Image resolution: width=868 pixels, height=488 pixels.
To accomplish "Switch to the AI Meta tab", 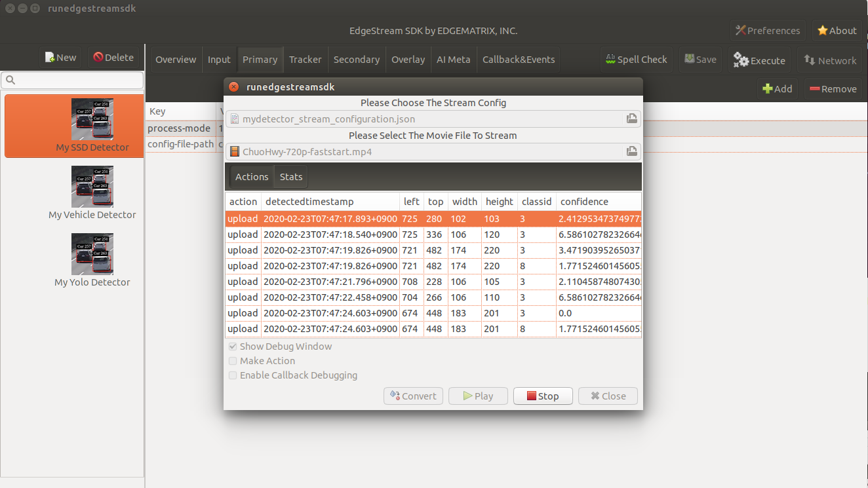I will [x=454, y=60].
